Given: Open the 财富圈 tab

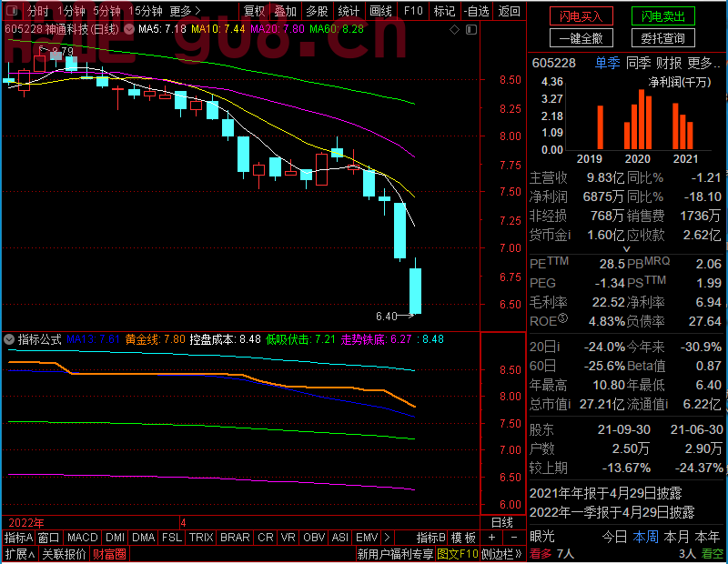Looking at the screenshot, I should 109,554.
